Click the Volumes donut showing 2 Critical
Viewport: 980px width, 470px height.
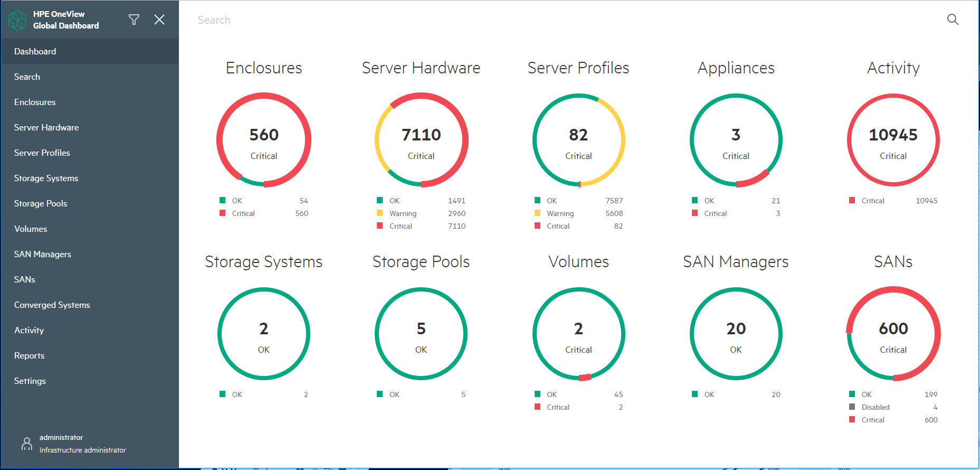[x=578, y=334]
